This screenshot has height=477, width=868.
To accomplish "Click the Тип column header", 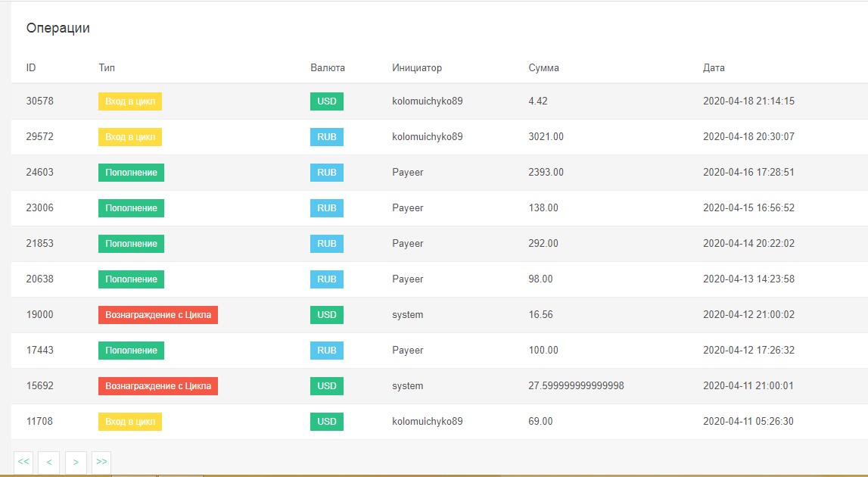I will [107, 68].
